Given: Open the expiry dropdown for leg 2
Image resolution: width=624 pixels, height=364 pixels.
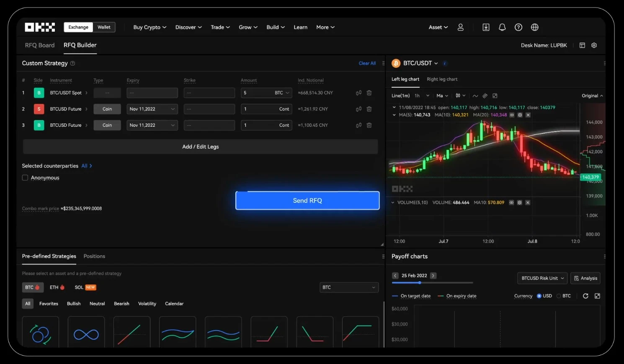Looking at the screenshot, I should pos(152,109).
